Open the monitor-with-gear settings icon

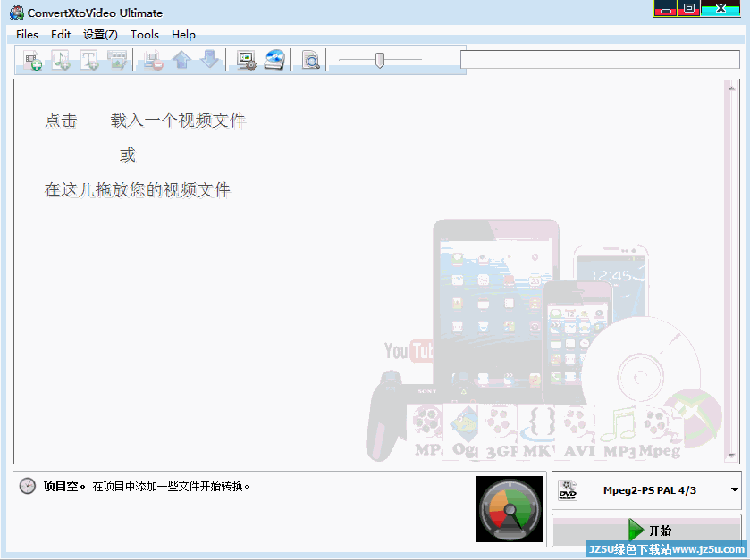(x=247, y=60)
